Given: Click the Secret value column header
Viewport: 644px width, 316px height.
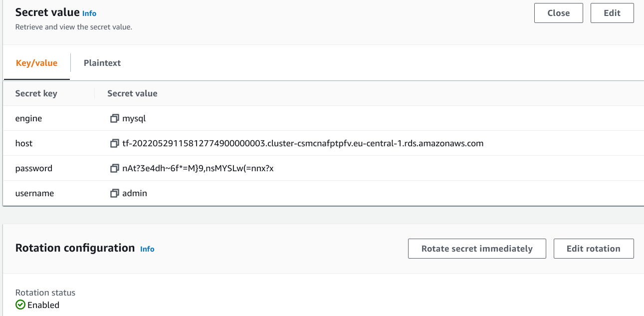Looking at the screenshot, I should [x=132, y=93].
